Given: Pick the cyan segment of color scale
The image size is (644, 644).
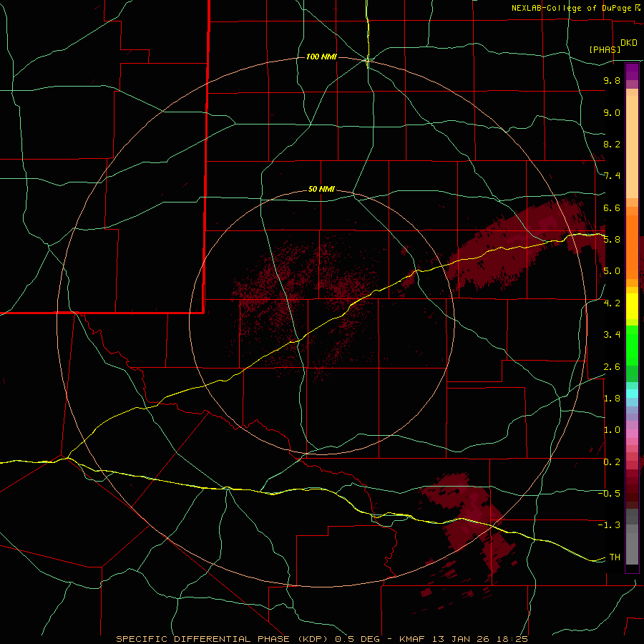Looking at the screenshot, I should click(632, 394).
